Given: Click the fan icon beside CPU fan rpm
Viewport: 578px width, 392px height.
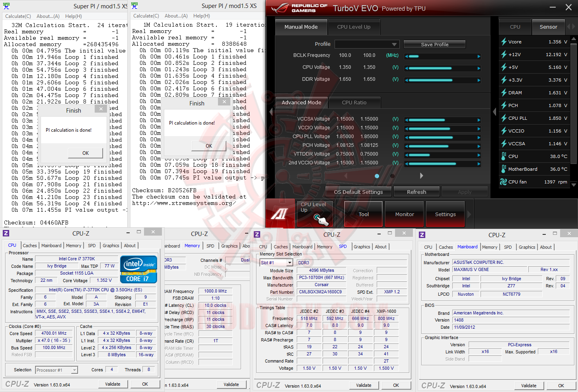Looking at the screenshot, I should (x=504, y=182).
